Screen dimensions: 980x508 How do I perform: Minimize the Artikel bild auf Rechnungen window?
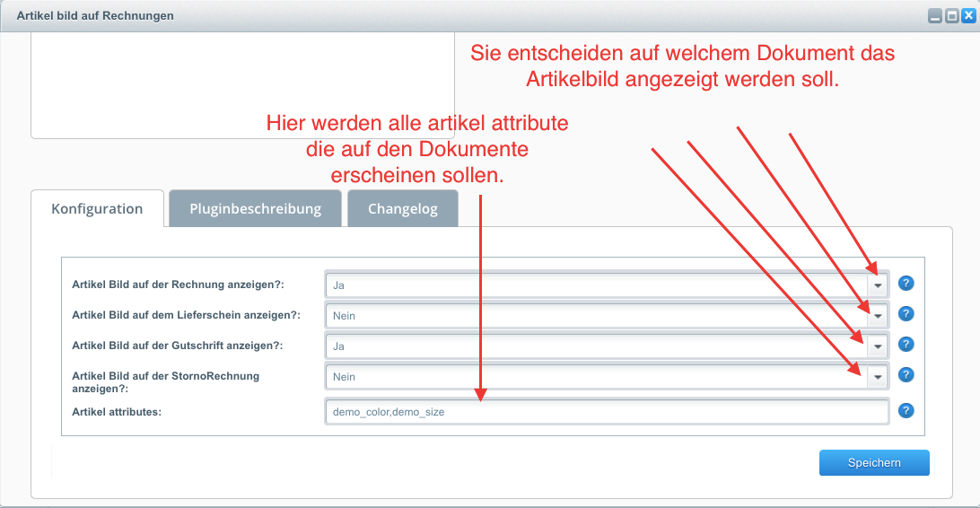click(x=935, y=16)
